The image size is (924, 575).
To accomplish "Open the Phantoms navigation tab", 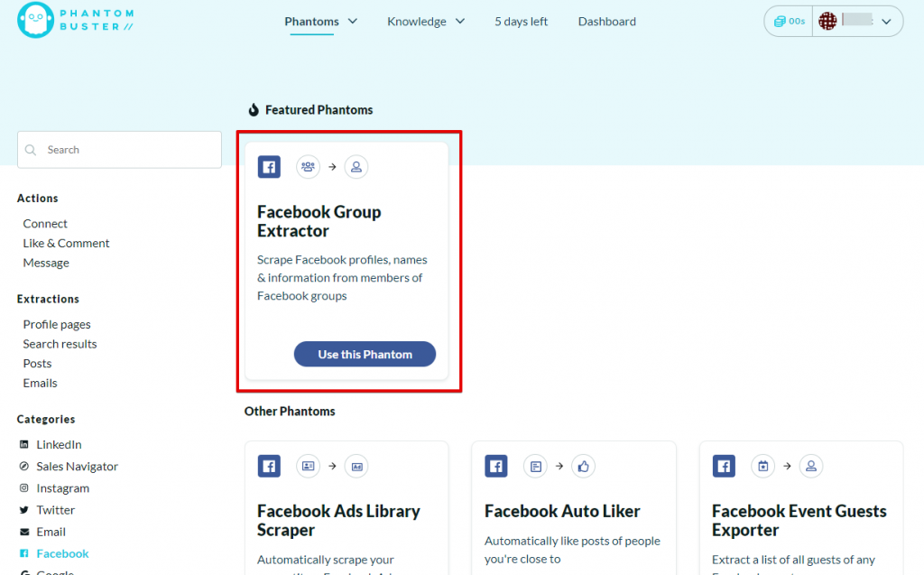I will pos(311,22).
